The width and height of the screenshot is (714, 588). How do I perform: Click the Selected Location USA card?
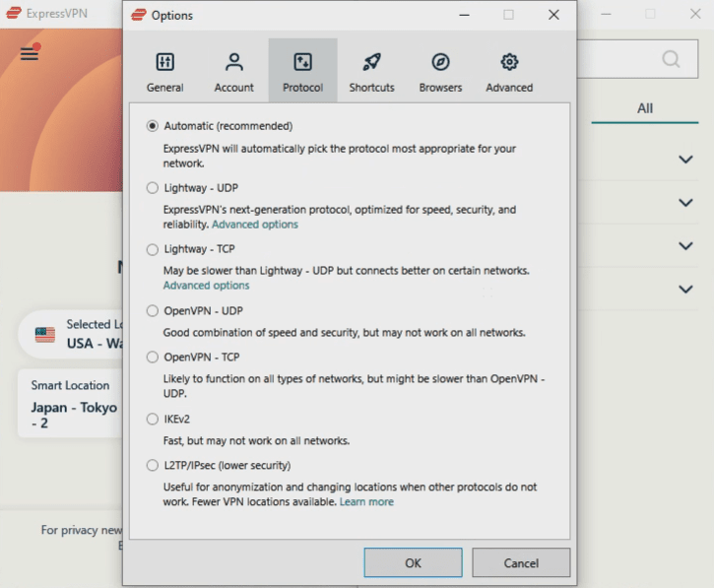tap(71, 334)
